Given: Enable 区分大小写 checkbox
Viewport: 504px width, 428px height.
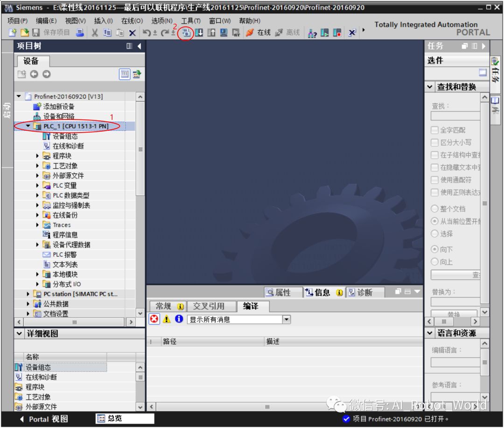Looking at the screenshot, I should (x=434, y=143).
